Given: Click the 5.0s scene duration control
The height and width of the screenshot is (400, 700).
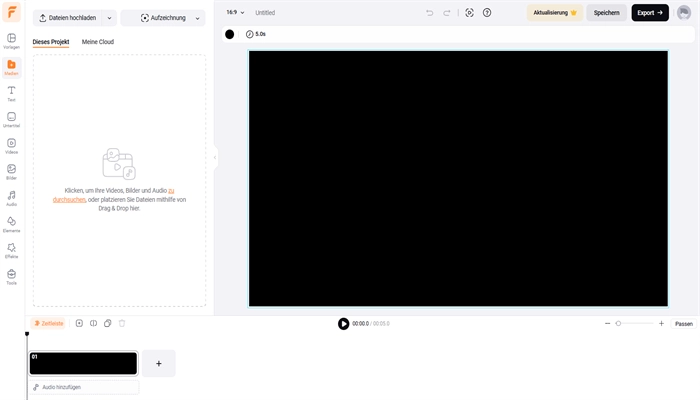Looking at the screenshot, I should coord(256,34).
